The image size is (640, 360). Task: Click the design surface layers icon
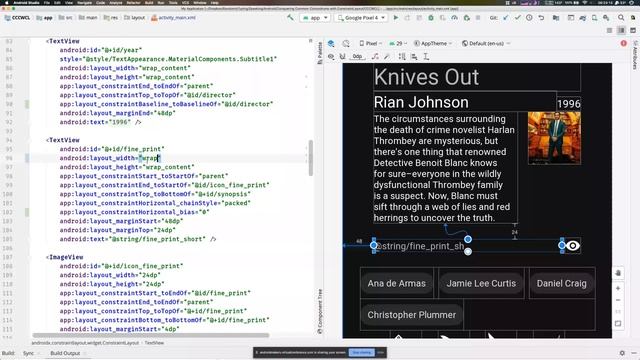(331, 43)
